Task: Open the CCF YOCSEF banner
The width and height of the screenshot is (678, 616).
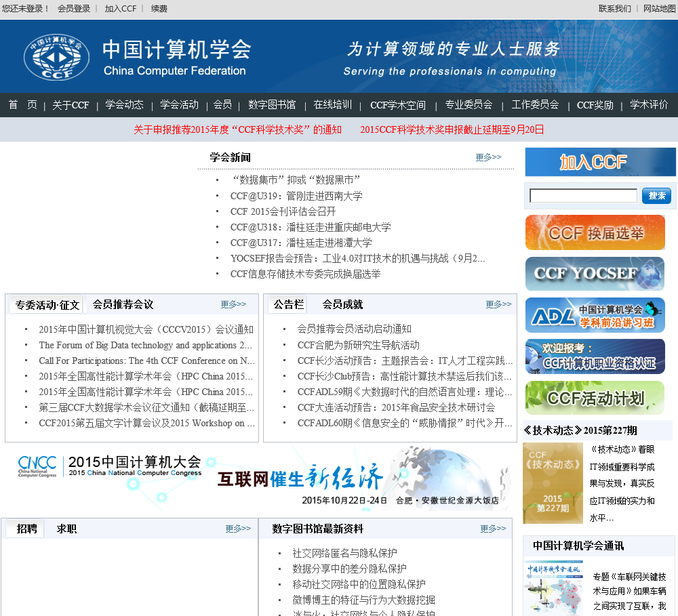Action: 595,273
